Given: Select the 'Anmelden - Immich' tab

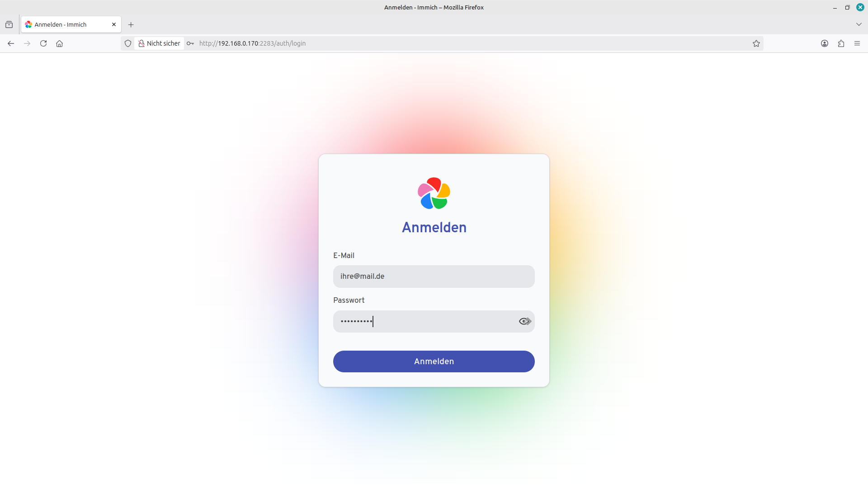Looking at the screenshot, I should [71, 24].
